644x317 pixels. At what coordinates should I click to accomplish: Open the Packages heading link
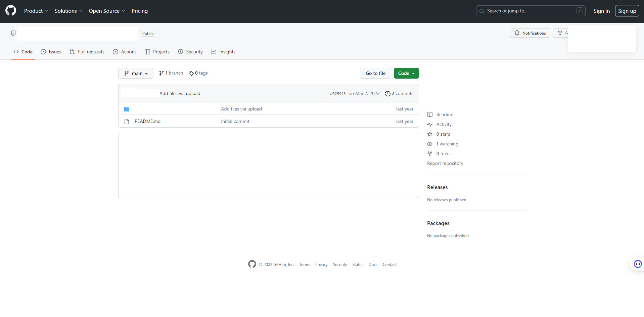438,223
